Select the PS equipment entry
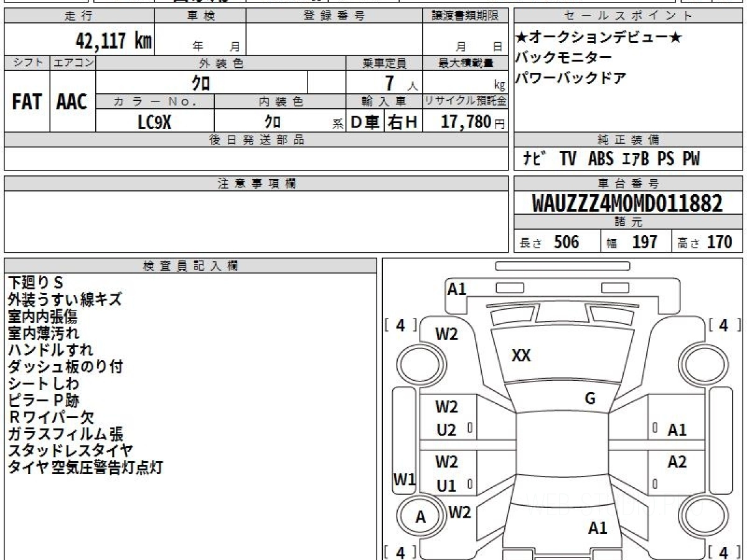Screen dimensions: 747x560 coord(665,159)
